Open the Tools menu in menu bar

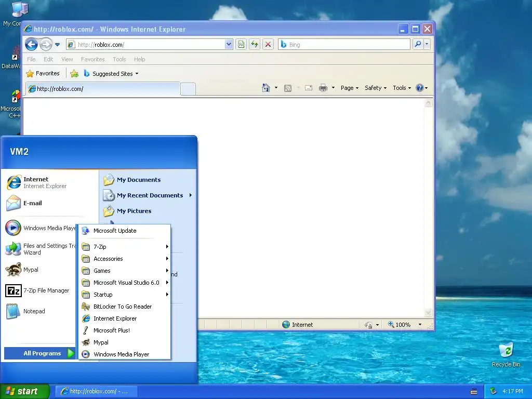pyautogui.click(x=119, y=59)
